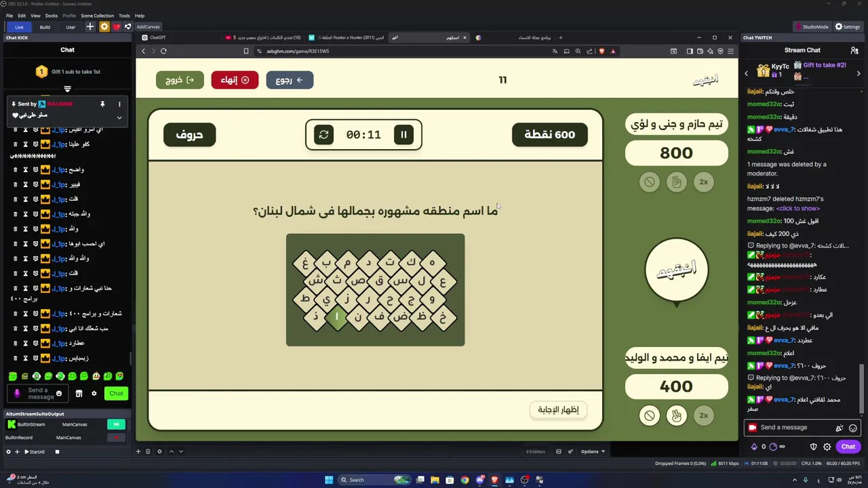Open the translate page icon
This screenshot has width=868, height=488.
[x=555, y=51]
